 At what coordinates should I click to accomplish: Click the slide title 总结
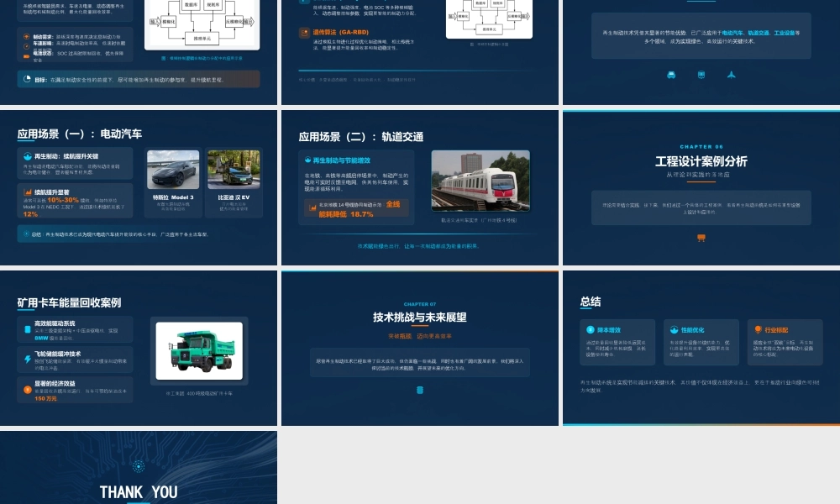591,302
